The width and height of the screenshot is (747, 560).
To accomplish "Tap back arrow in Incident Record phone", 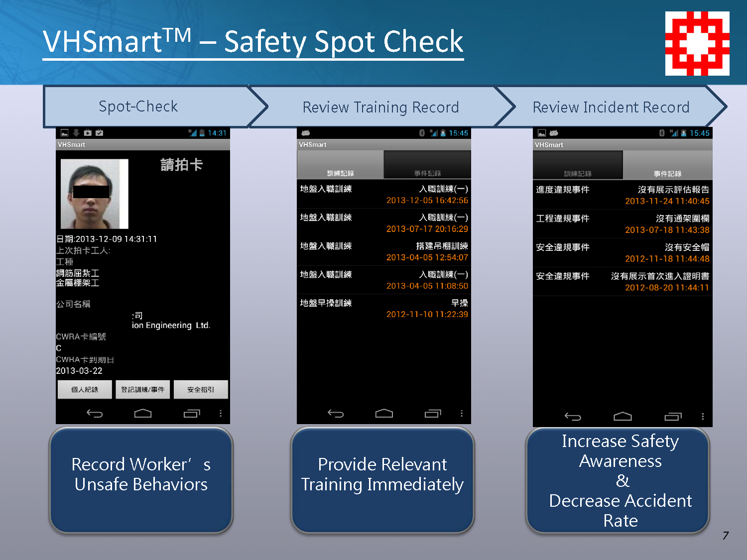I will tap(573, 417).
